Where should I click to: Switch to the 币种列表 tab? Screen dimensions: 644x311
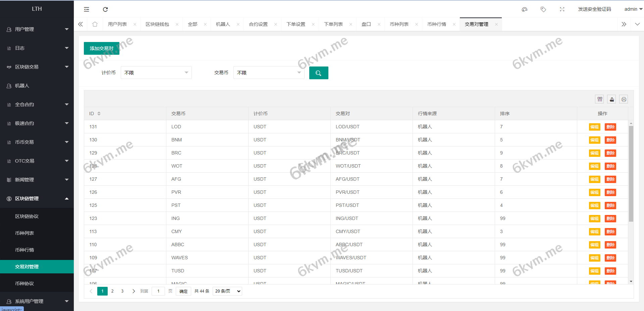click(x=399, y=24)
